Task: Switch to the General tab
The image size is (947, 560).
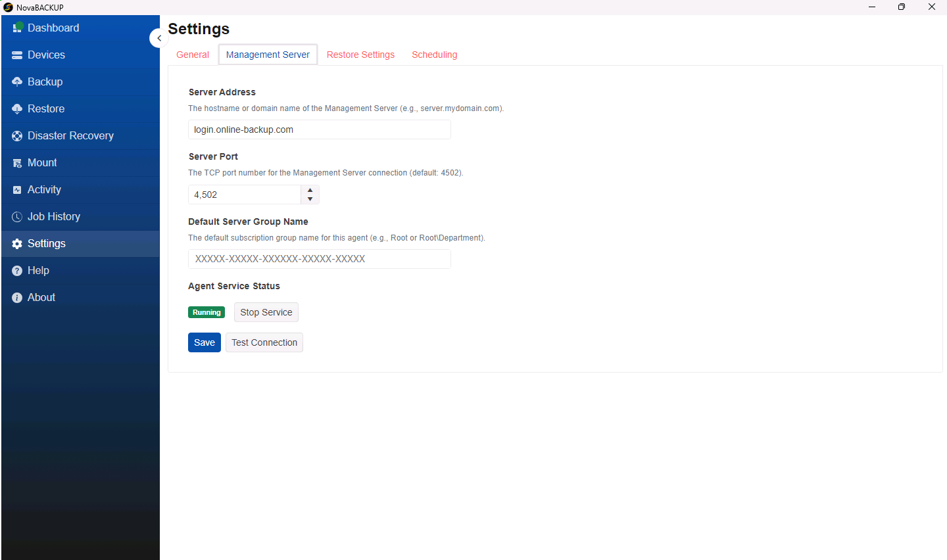Action: click(x=193, y=55)
